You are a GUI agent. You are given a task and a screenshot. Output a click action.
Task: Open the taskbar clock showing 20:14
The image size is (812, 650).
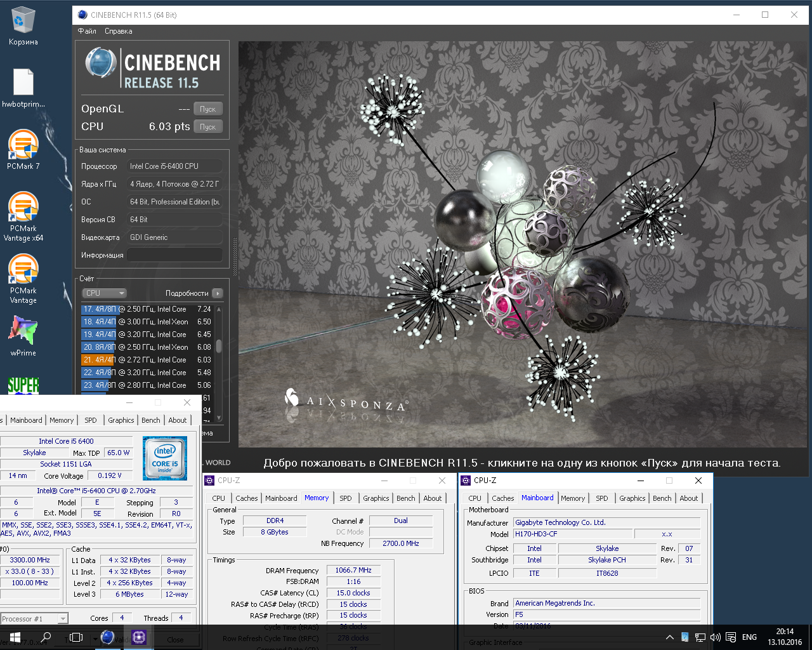[785, 637]
